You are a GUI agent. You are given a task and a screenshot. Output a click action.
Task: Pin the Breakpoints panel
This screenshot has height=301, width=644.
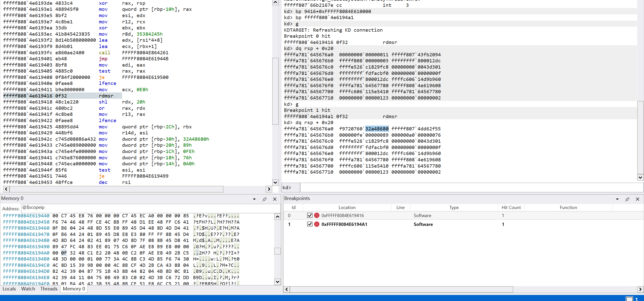[x=627, y=199]
